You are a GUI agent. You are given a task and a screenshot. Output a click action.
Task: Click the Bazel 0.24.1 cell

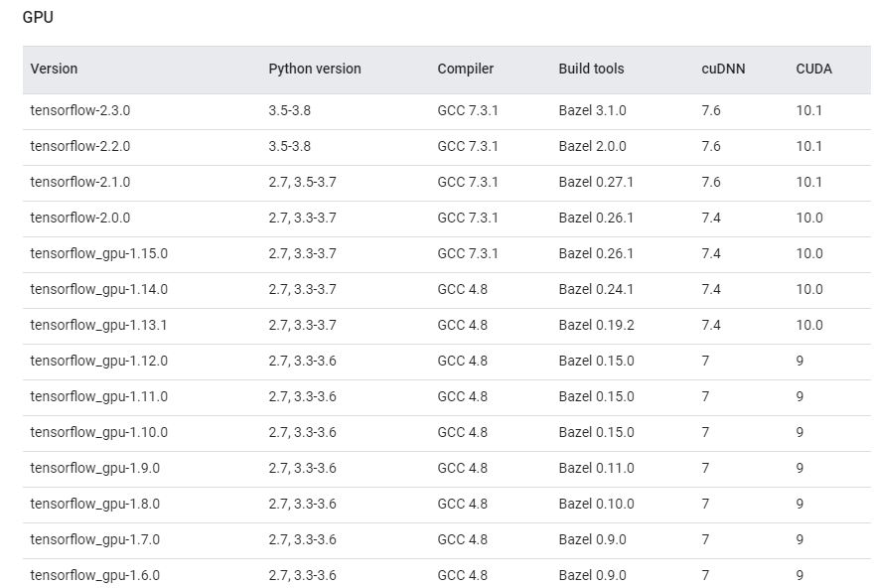click(x=597, y=289)
